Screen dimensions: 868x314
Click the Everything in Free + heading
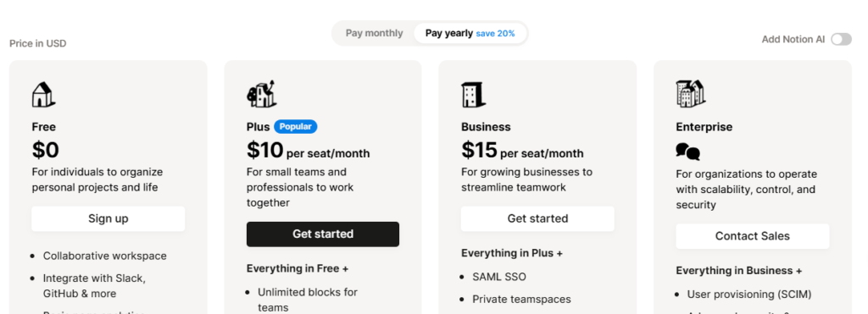click(x=298, y=268)
